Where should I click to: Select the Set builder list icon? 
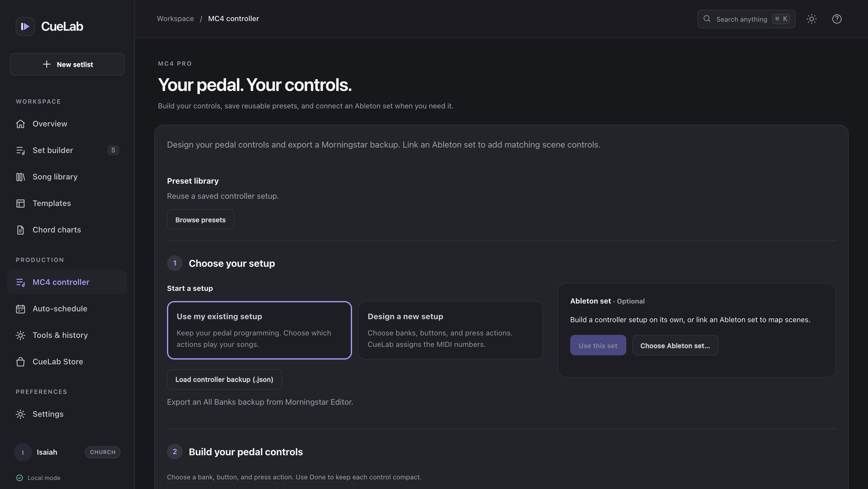click(x=20, y=151)
